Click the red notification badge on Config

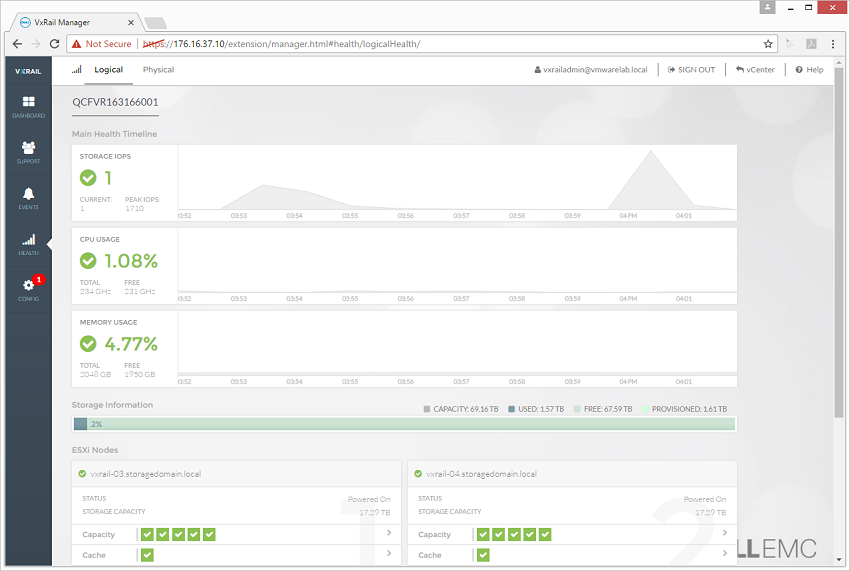(x=38, y=280)
